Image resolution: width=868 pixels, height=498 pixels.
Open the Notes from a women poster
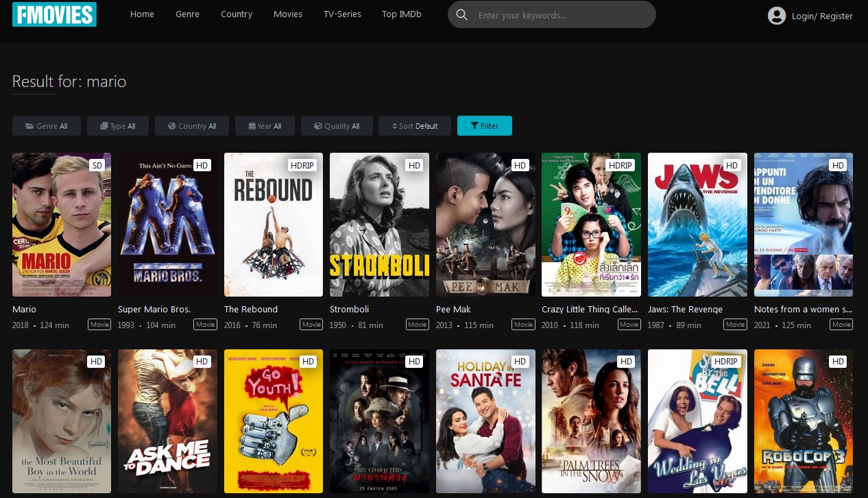804,225
